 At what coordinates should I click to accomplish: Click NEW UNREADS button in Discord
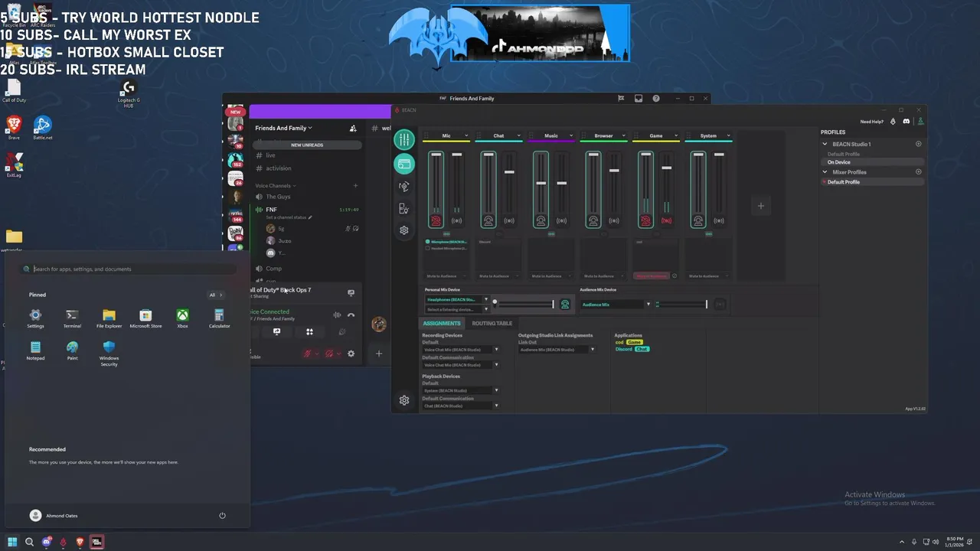click(307, 145)
